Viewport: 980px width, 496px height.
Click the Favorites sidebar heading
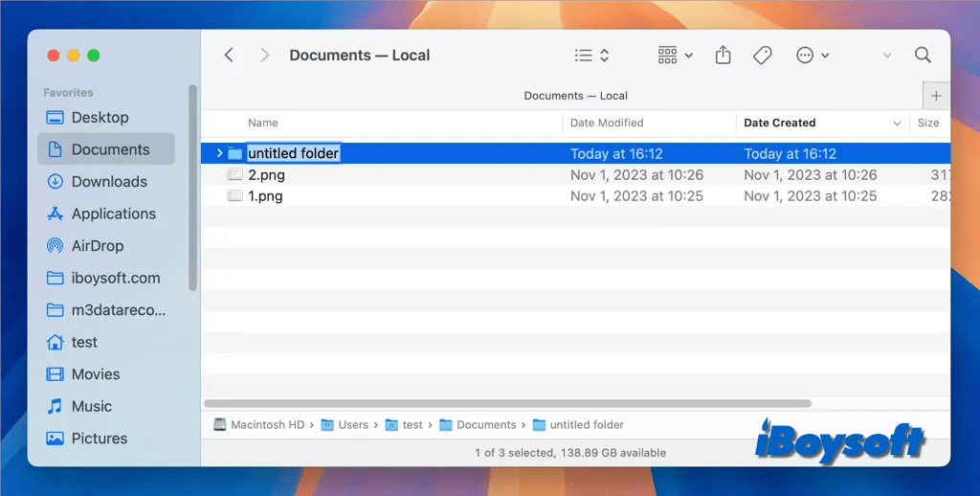click(x=68, y=93)
